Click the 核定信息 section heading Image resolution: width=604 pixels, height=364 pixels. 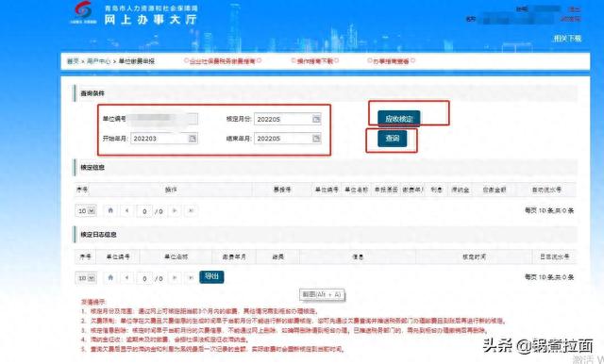[92, 167]
